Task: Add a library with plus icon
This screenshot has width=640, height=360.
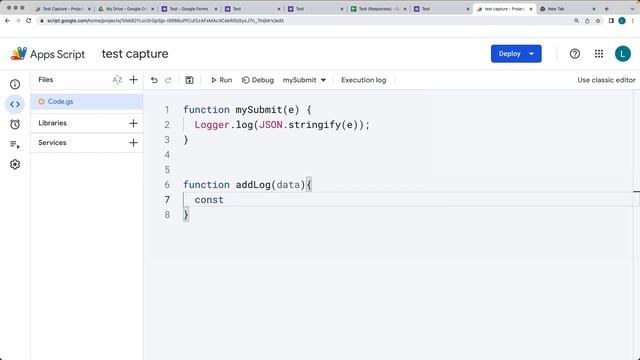Action: [133, 123]
